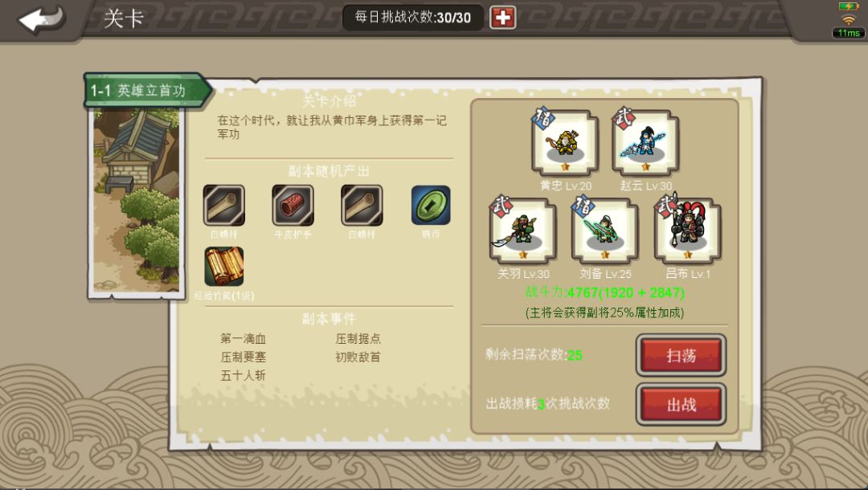Select the 赵云 Lv.30 hero portrait
Viewport: 868px width, 490px height.
point(645,143)
